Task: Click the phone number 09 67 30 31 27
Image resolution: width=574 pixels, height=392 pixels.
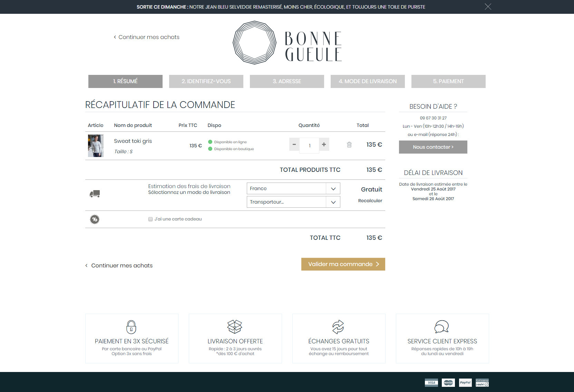Action: pos(433,118)
